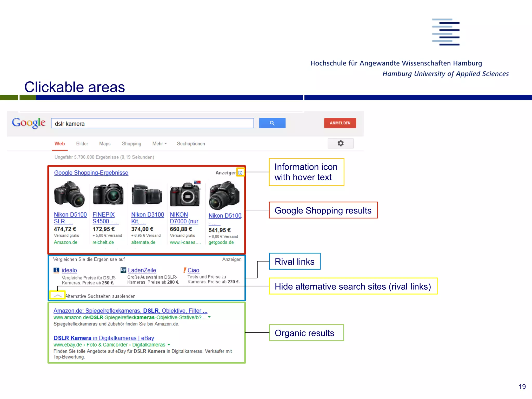Click the Vergleichen Sie die Ergebnisse auf text
Screen dimensions: 532x399
click(89, 259)
